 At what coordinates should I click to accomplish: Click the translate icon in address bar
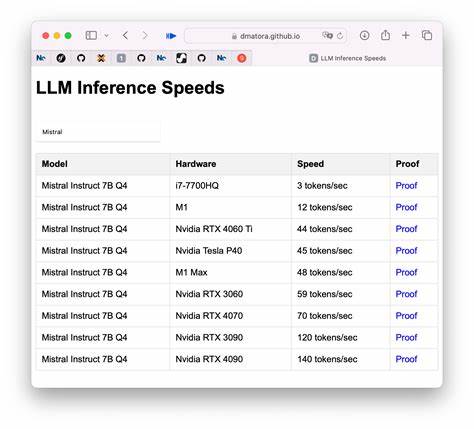[327, 35]
